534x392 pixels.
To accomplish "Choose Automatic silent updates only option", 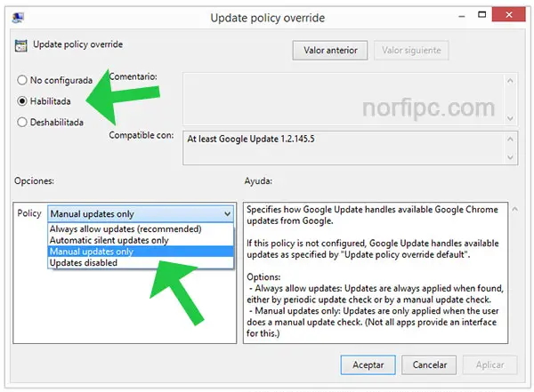I will coord(141,240).
